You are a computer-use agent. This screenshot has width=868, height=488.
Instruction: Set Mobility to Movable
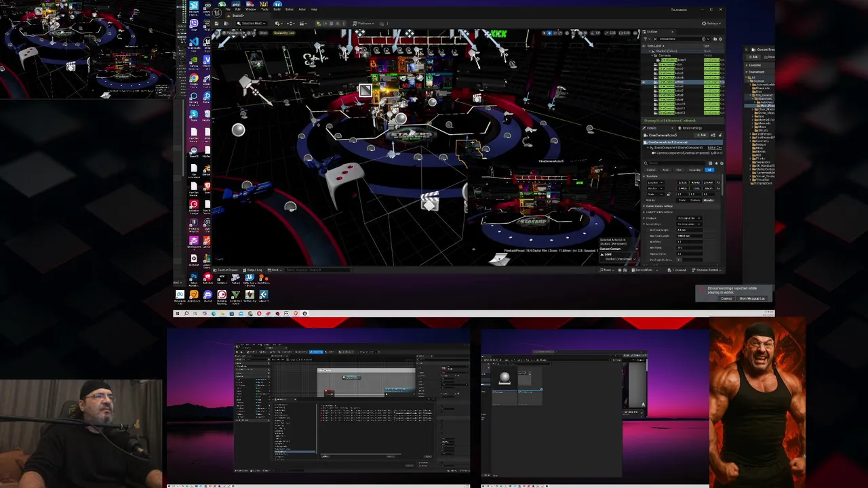point(709,200)
